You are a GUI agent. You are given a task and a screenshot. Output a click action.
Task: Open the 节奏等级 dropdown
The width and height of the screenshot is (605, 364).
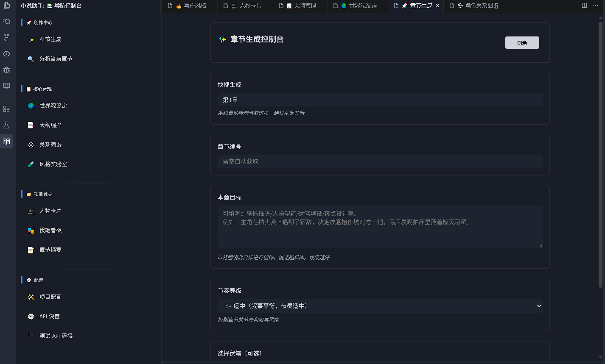click(380, 306)
